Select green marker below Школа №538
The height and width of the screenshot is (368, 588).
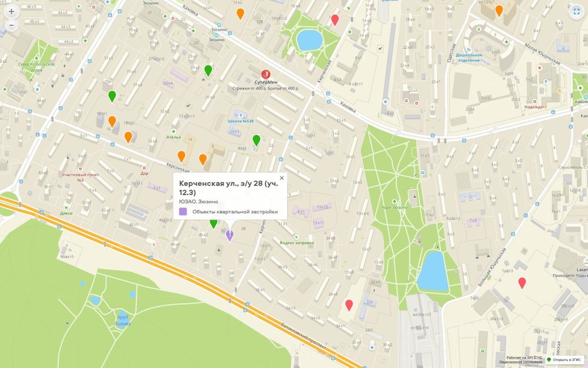tap(256, 140)
